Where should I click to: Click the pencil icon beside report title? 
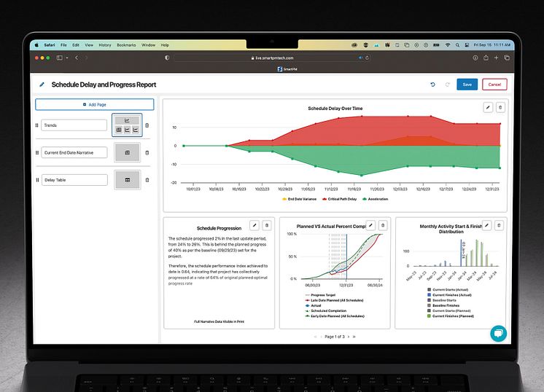click(x=42, y=85)
